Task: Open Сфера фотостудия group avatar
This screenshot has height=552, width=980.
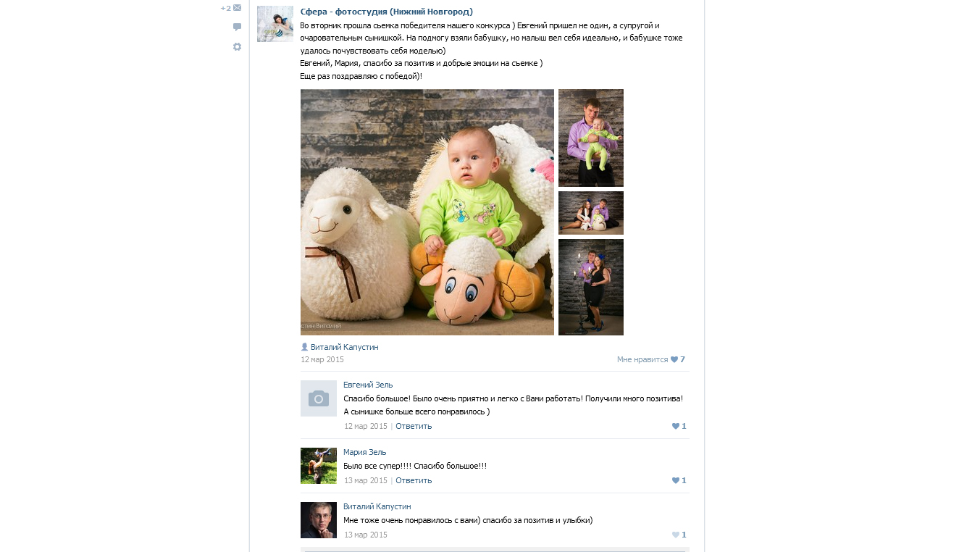Action: click(x=275, y=24)
